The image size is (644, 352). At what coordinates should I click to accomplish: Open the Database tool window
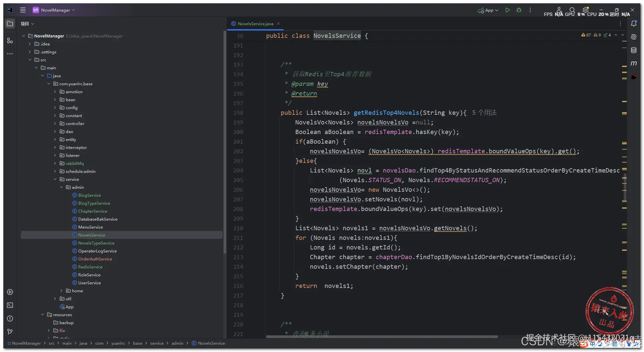634,50
